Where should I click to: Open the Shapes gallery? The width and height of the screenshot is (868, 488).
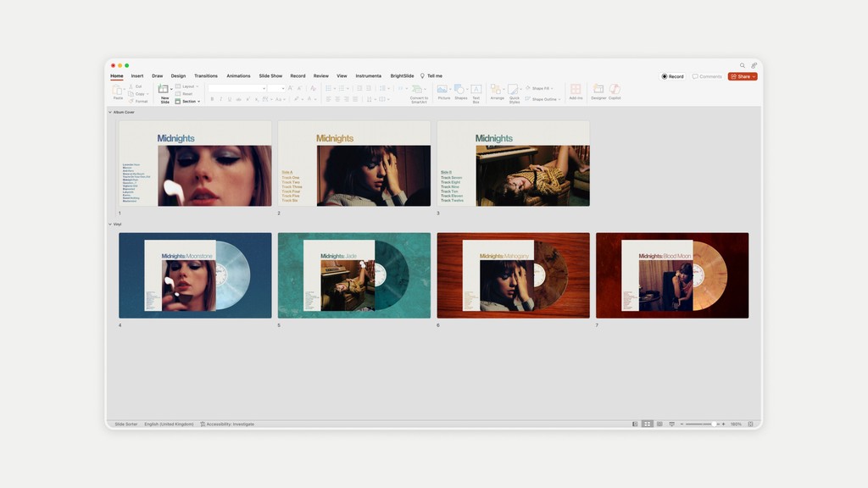(x=460, y=89)
